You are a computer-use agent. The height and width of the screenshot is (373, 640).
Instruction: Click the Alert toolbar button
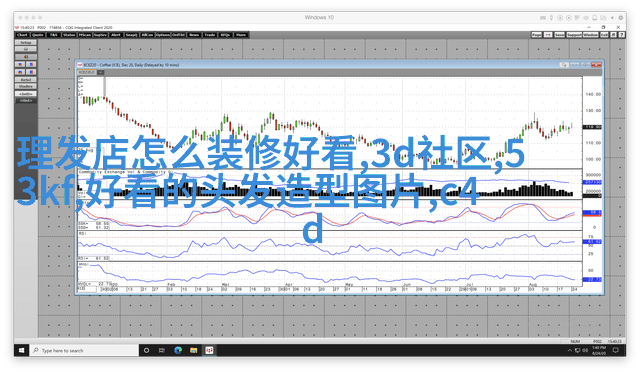pyautogui.click(x=116, y=35)
